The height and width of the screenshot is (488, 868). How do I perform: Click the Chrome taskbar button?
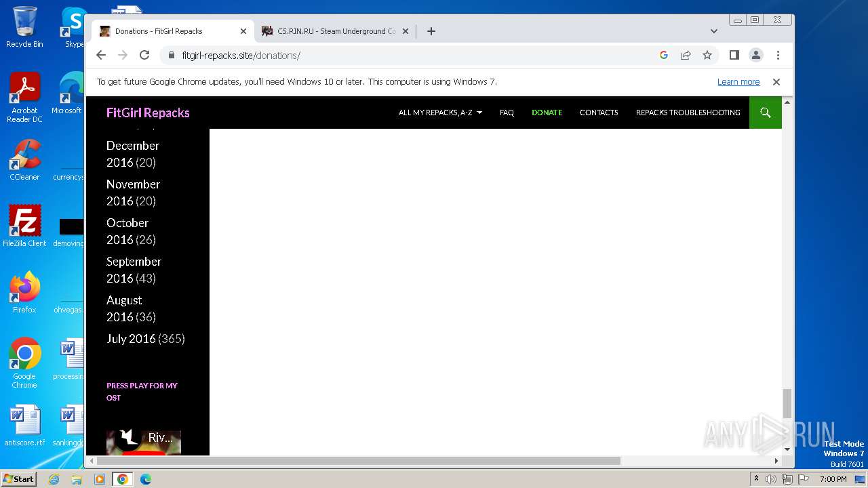pos(123,479)
